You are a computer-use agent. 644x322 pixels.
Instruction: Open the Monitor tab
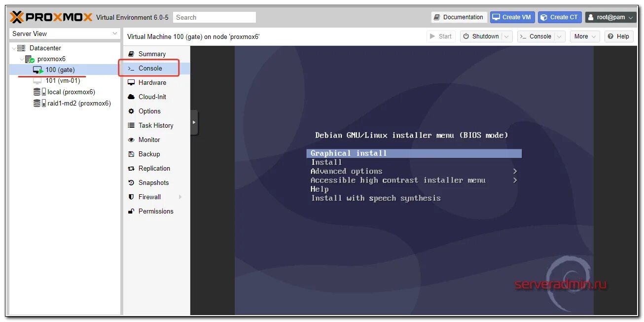156,140
